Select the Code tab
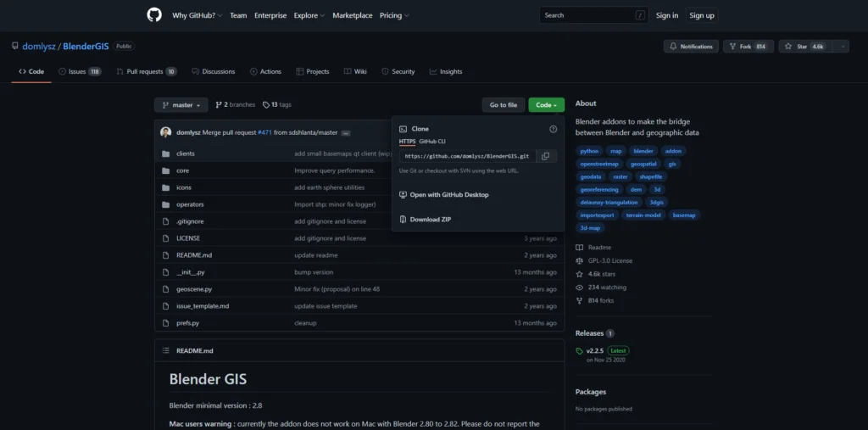 (31, 71)
